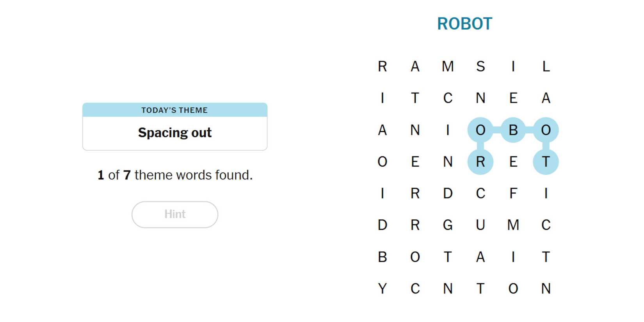Viewport: 644px width, 322px height.
Task: Choose the letter U in the grid
Action: pyautogui.click(x=480, y=225)
